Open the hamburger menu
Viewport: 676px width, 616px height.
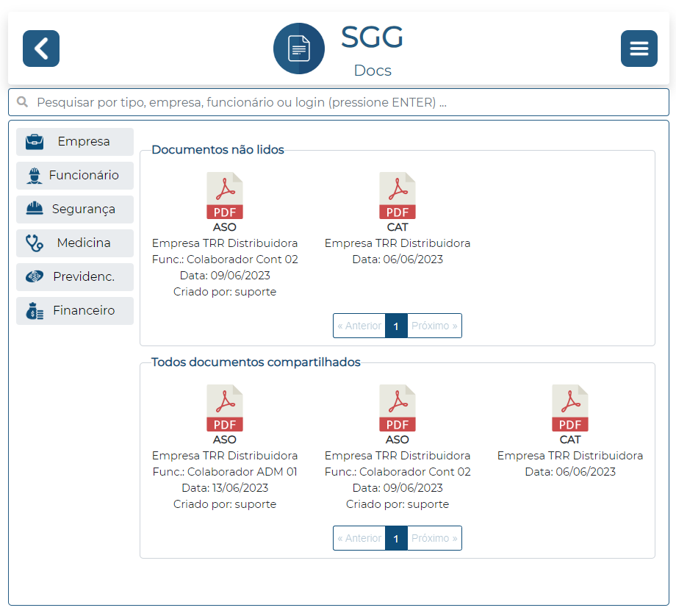tap(639, 49)
